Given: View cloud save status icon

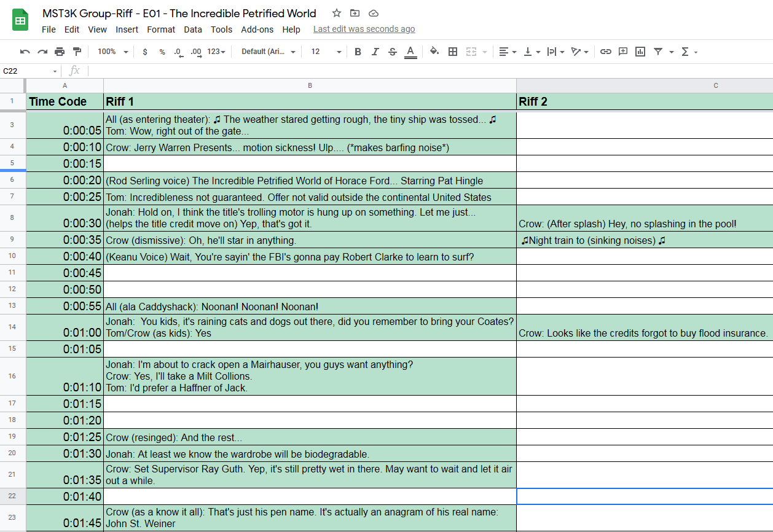Looking at the screenshot, I should (x=373, y=13).
